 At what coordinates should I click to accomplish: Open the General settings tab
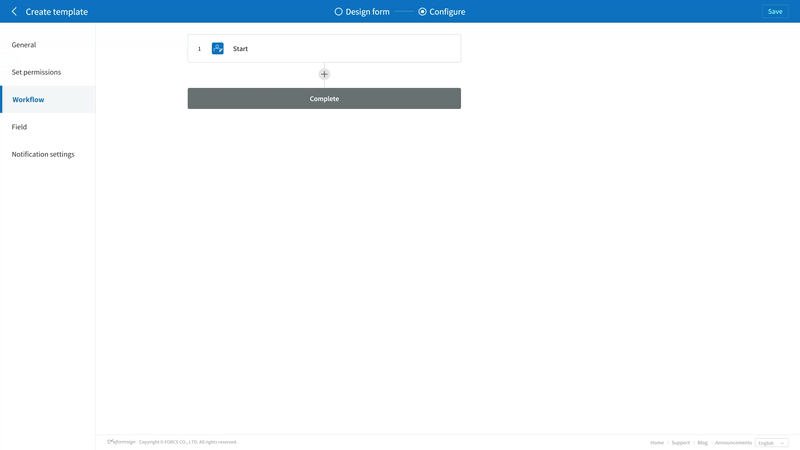[47, 45]
